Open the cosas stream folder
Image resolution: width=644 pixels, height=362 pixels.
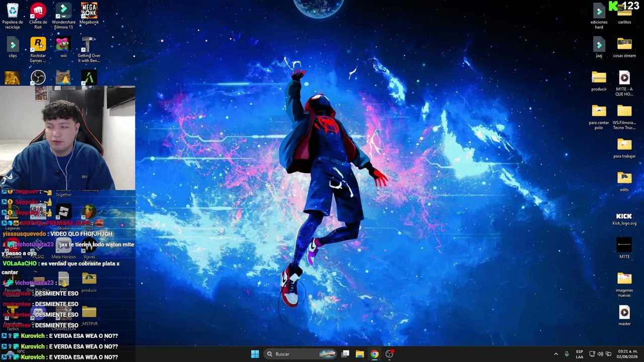pyautogui.click(x=624, y=47)
